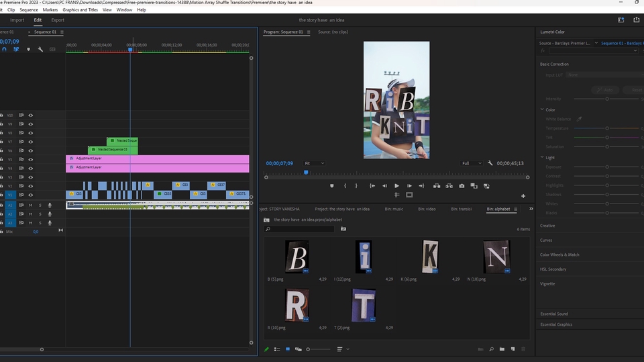Open the Fit zoom level dropdown
This screenshot has width=644, height=362.
coord(314,163)
